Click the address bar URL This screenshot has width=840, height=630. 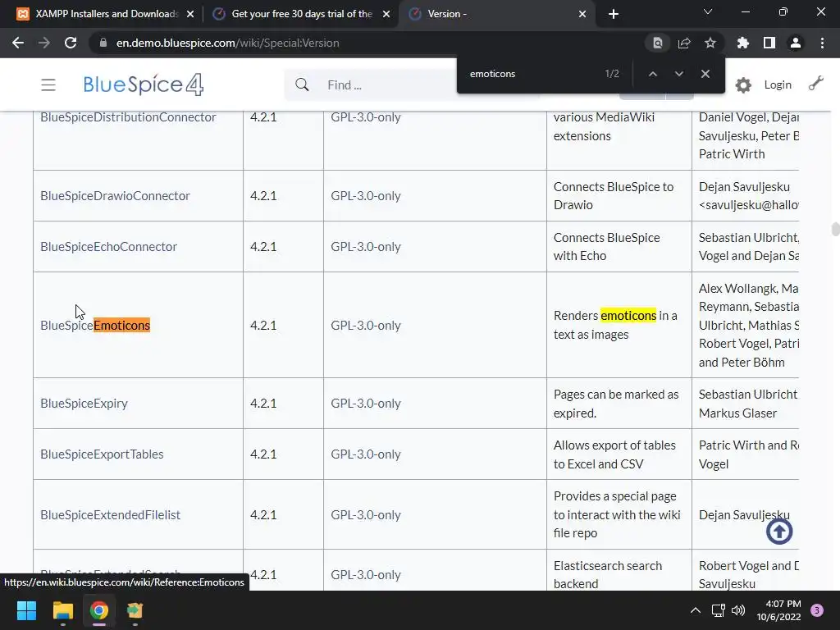click(228, 43)
